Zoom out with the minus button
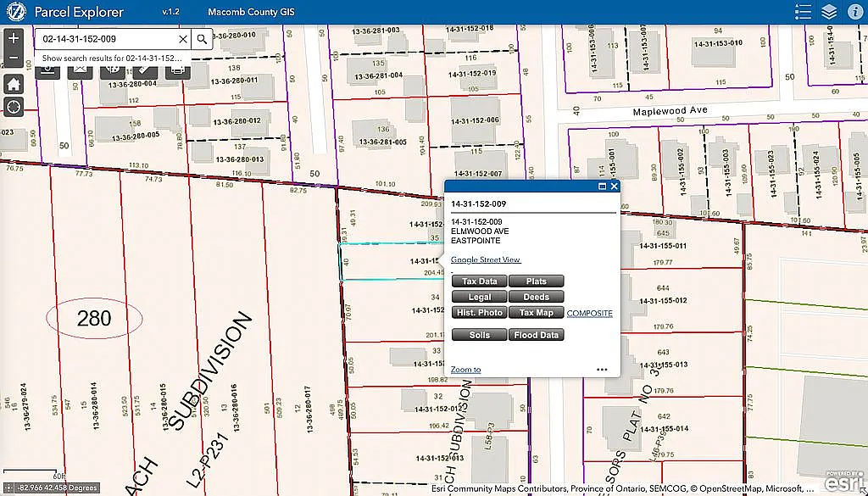This screenshot has width=868, height=496. click(x=14, y=58)
